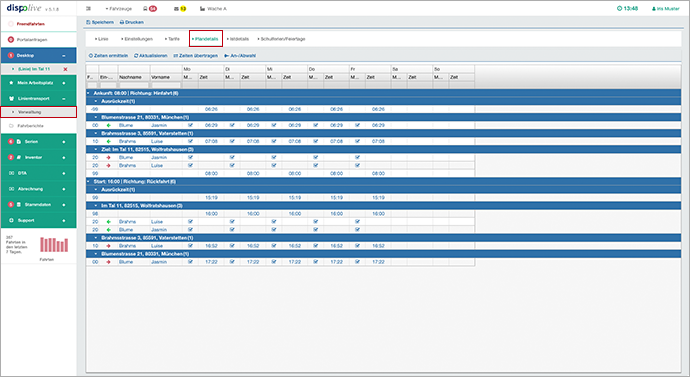Click the Fremdfahrten circle icon
690x377 pixels.
pos(11,24)
